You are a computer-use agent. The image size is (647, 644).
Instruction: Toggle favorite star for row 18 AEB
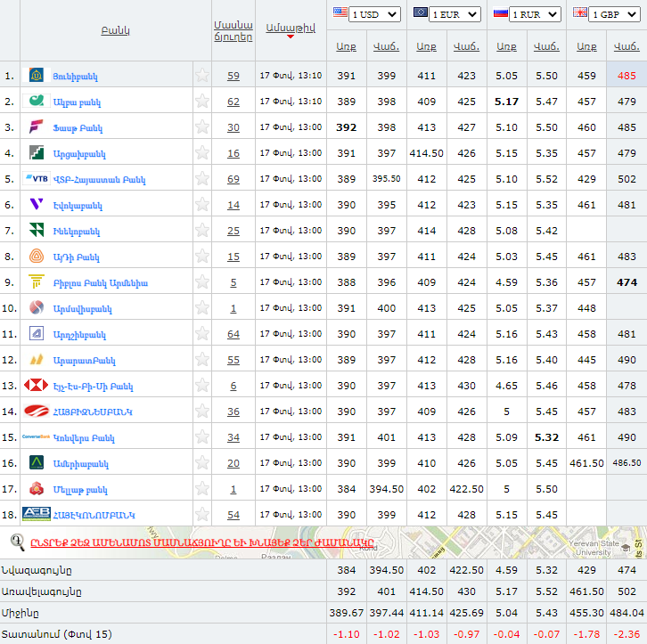tap(202, 514)
